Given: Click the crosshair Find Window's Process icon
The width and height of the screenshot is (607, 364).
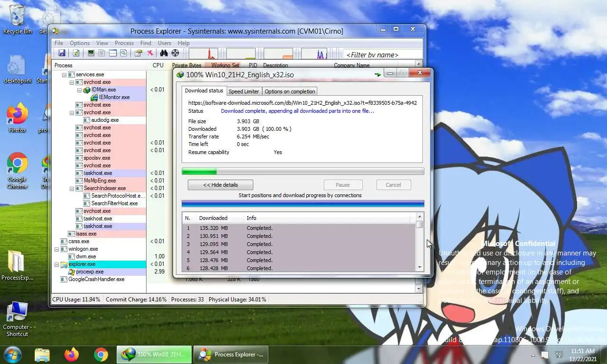Looking at the screenshot, I should pyautogui.click(x=175, y=53).
